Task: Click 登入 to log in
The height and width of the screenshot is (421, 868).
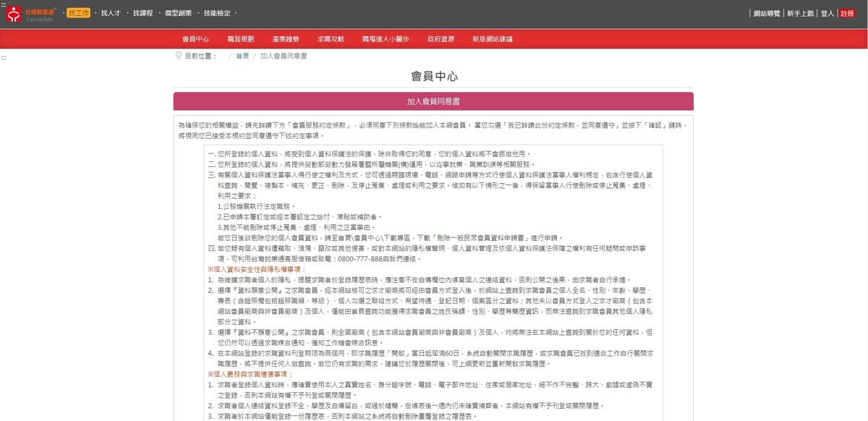Action: [x=827, y=14]
